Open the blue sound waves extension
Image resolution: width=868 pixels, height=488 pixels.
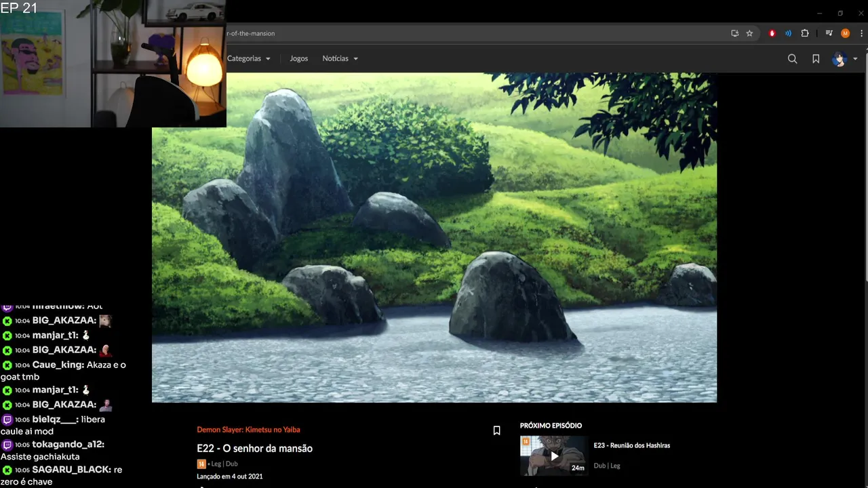(x=788, y=33)
